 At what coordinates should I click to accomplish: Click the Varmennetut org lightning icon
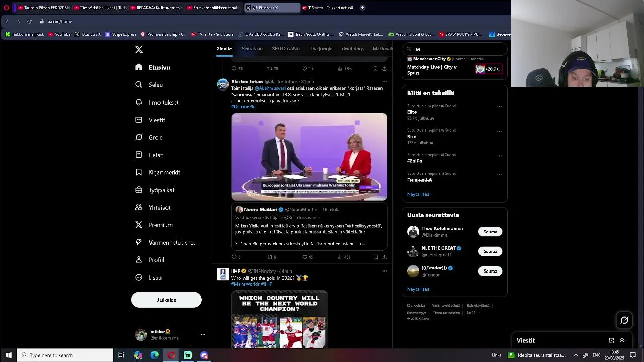(x=139, y=242)
